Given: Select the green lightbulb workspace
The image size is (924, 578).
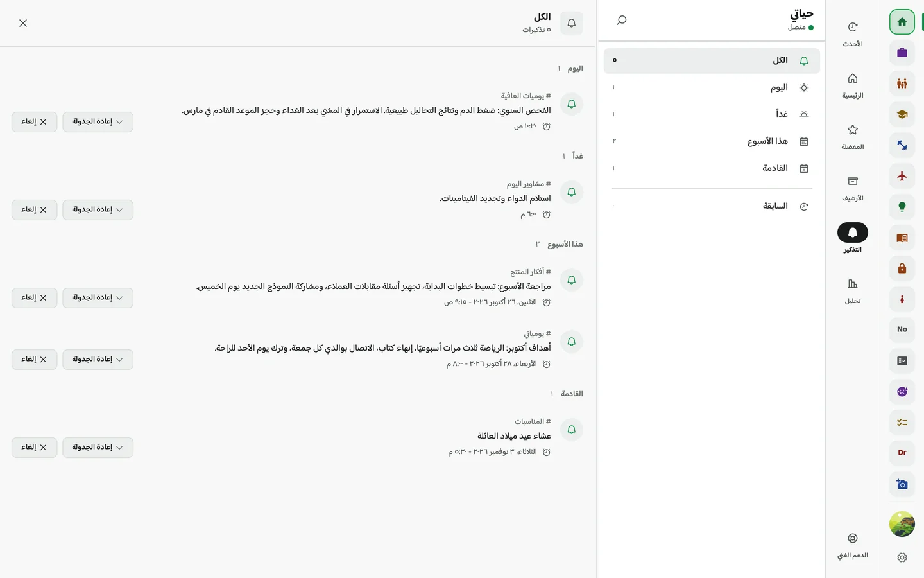Looking at the screenshot, I should [902, 207].
